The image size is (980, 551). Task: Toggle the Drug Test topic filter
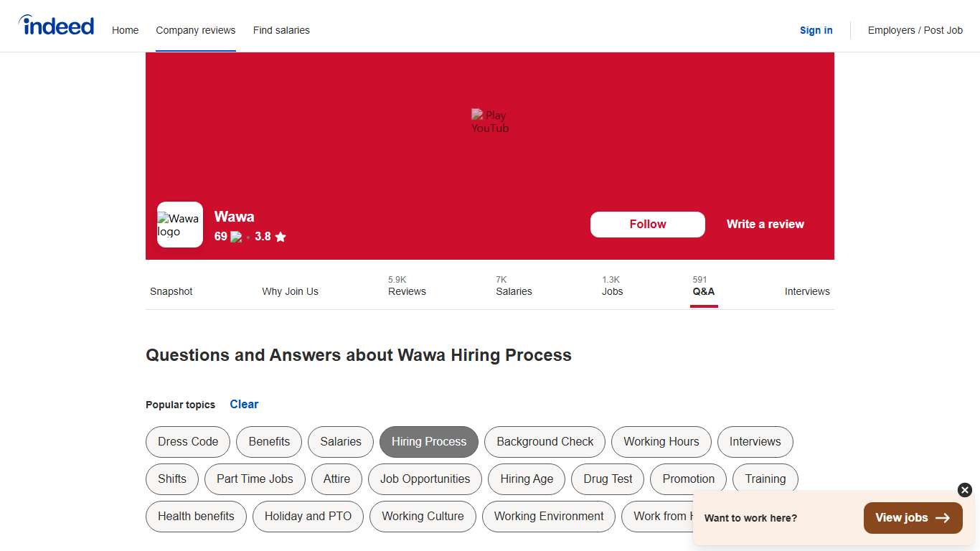[607, 479]
